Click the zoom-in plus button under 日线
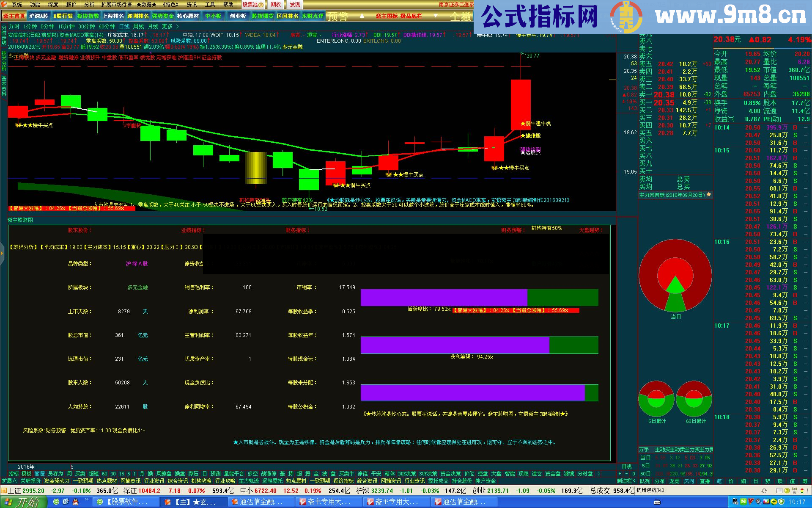The width and height of the screenshot is (812, 508). (620, 474)
